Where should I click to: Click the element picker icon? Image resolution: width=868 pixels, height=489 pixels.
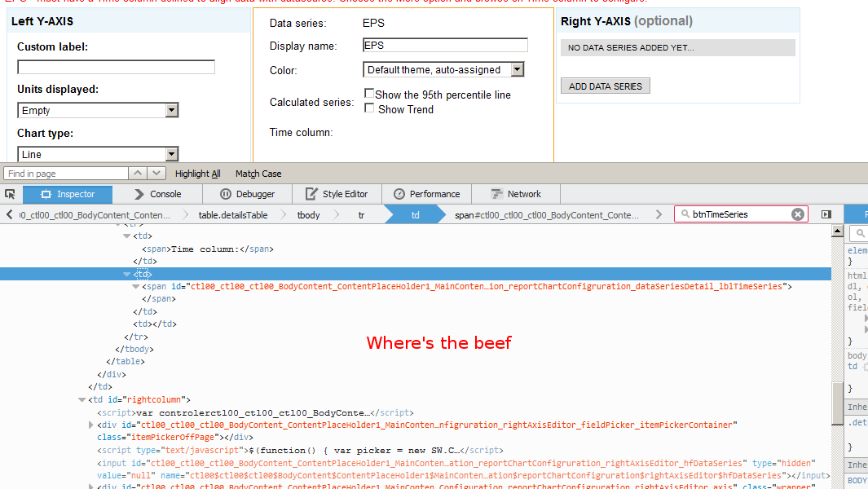[10, 194]
